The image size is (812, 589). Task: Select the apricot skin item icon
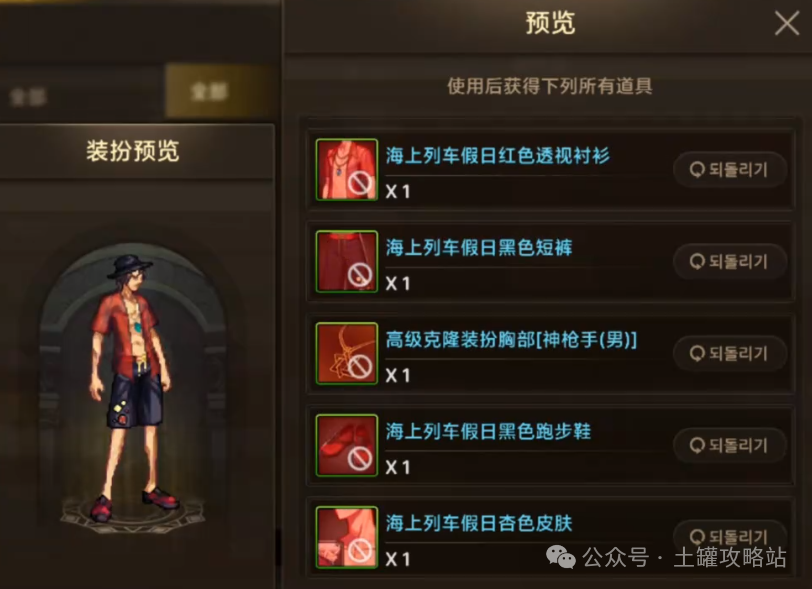coord(346,537)
